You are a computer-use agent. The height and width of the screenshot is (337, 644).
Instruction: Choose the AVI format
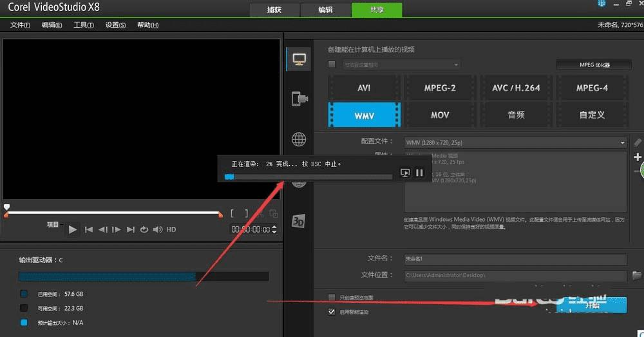[364, 88]
